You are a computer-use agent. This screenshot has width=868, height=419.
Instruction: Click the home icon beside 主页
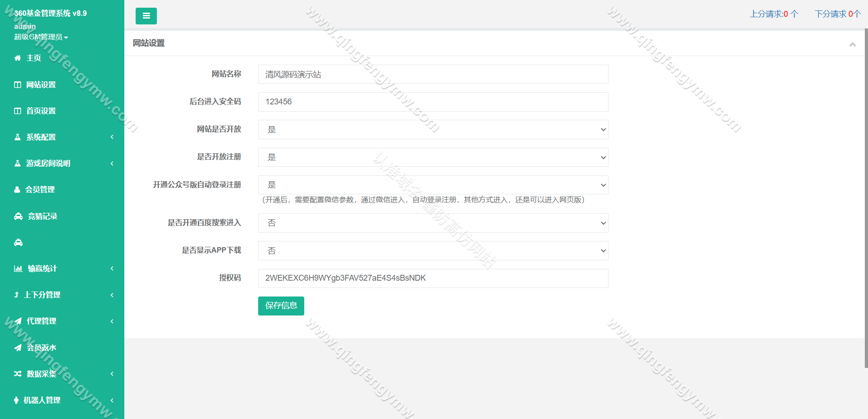click(18, 58)
